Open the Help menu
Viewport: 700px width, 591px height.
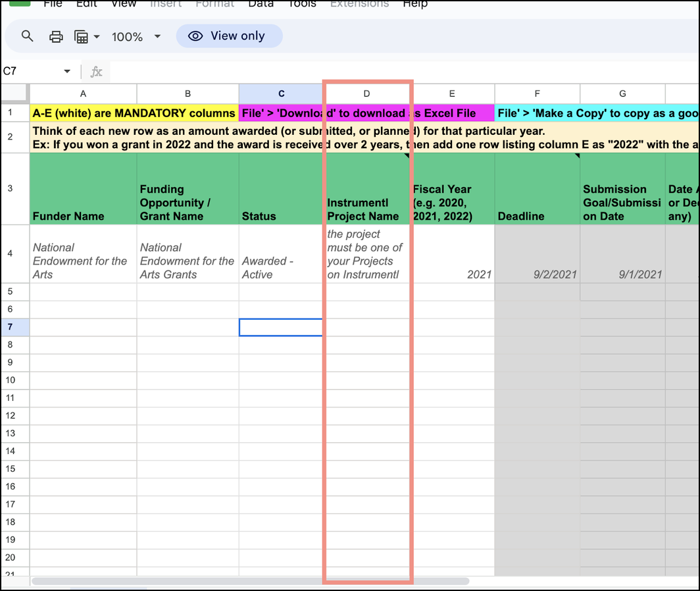point(415,5)
